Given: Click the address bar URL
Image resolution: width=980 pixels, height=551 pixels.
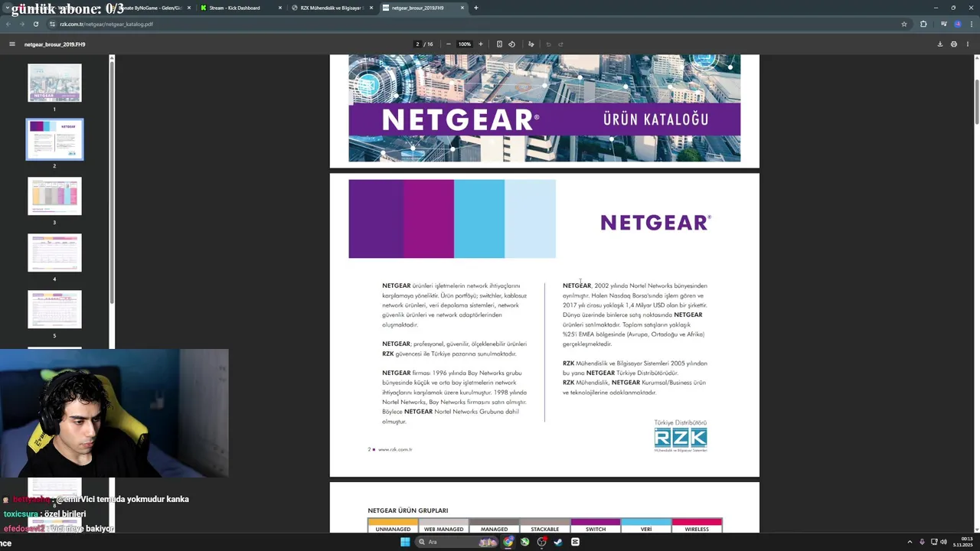Looking at the screenshot, I should 106,24.
